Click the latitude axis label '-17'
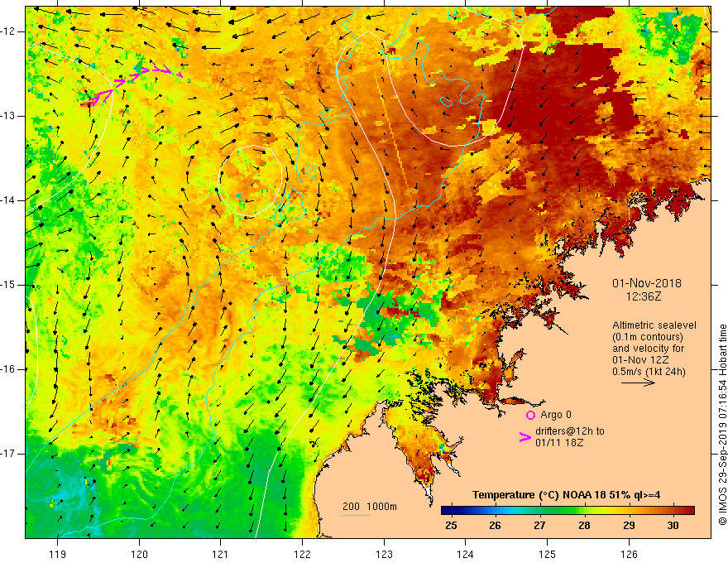 click(9, 454)
